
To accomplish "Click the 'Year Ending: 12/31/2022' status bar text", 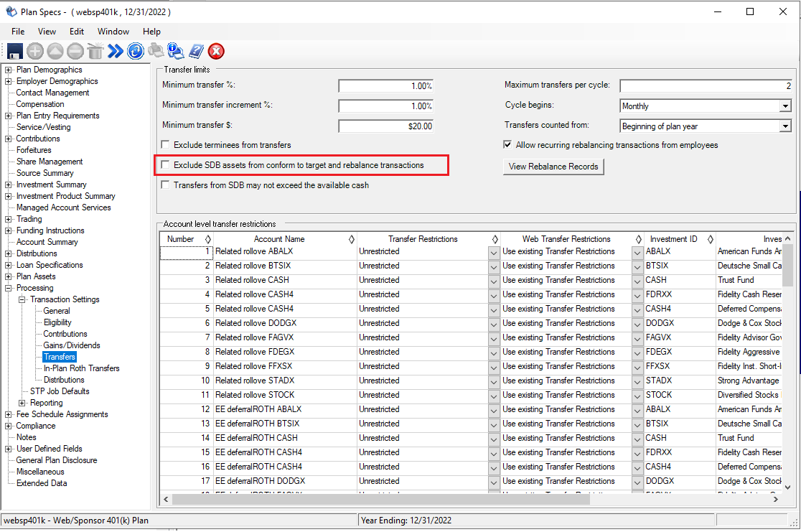I will [x=406, y=521].
